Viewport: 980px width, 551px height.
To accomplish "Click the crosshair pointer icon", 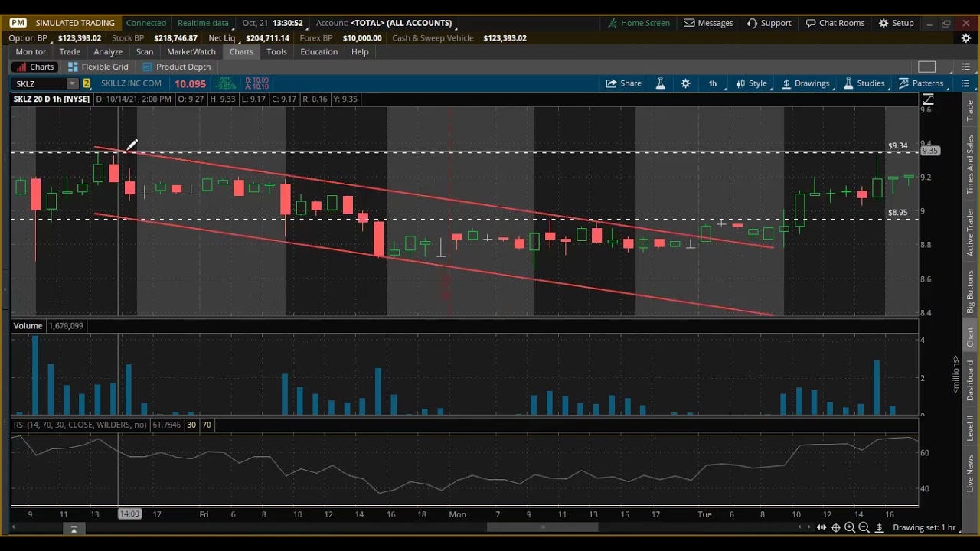I will click(x=836, y=527).
